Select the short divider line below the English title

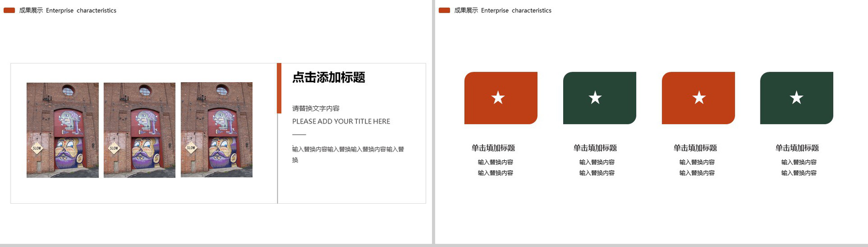pyautogui.click(x=299, y=135)
